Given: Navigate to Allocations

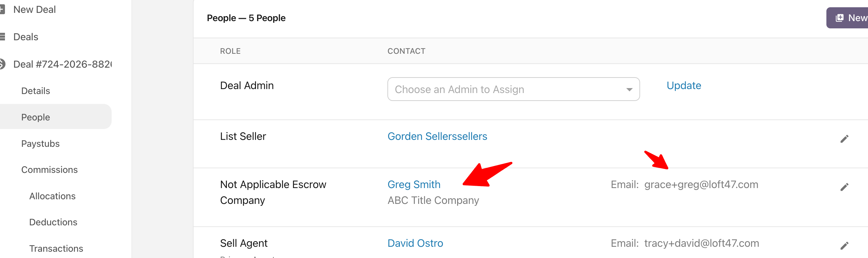Looking at the screenshot, I should tap(52, 196).
